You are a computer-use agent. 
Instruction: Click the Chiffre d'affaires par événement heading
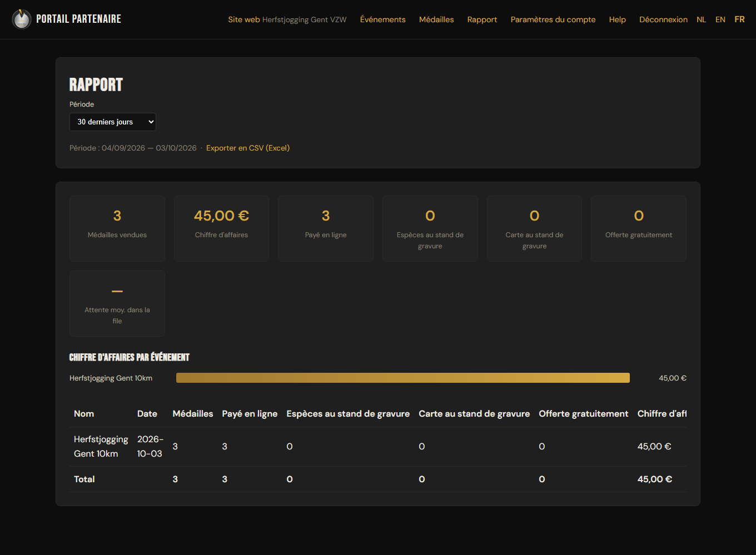pyautogui.click(x=130, y=357)
